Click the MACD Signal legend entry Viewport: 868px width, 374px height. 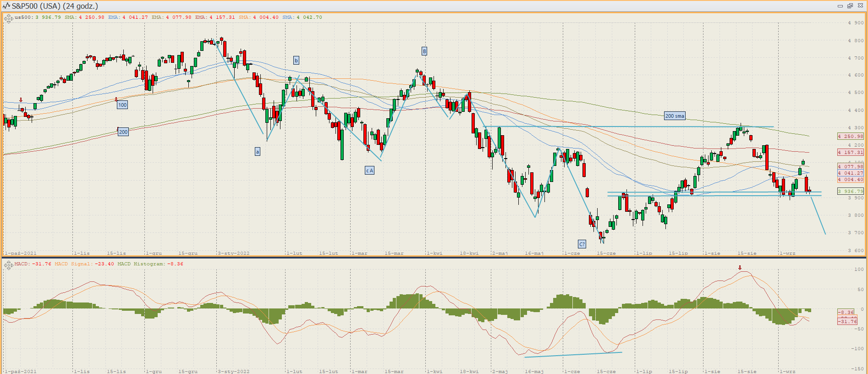84,264
